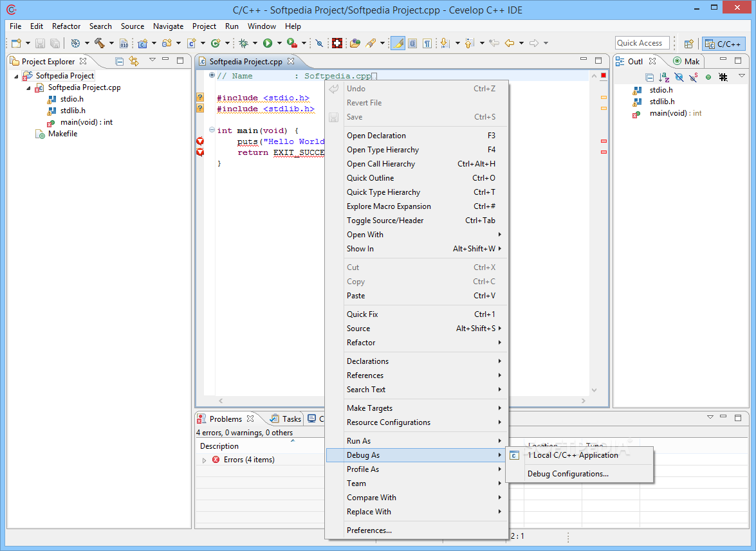Click Collapse All icon in Outline view
Viewport: 756px width, 551px height.
pyautogui.click(x=649, y=77)
